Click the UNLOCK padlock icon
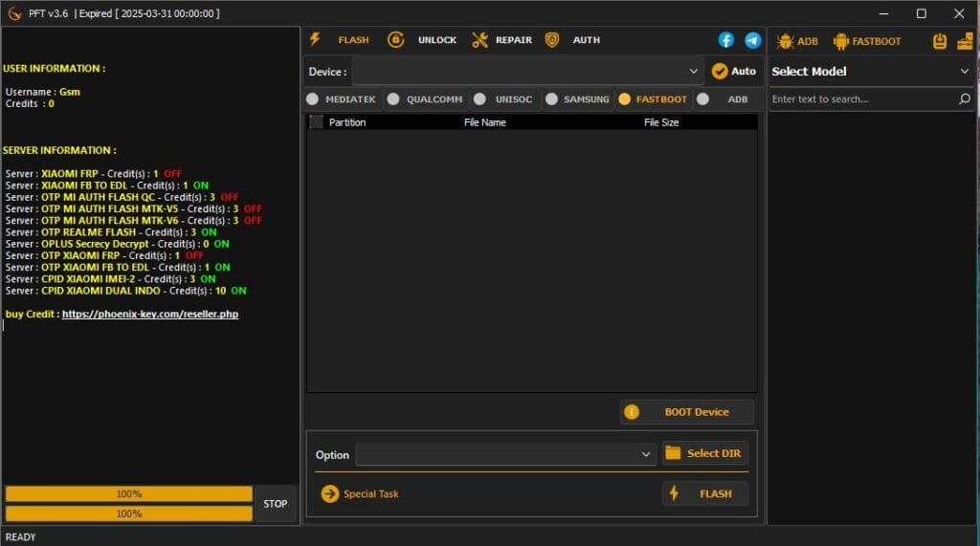Screen dimensions: 980x546 coord(395,39)
